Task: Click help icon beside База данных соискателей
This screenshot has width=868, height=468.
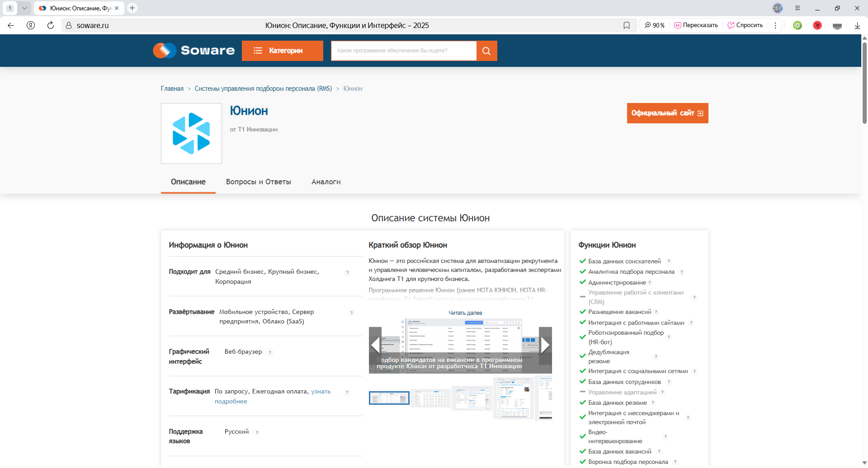Action: coord(669,262)
